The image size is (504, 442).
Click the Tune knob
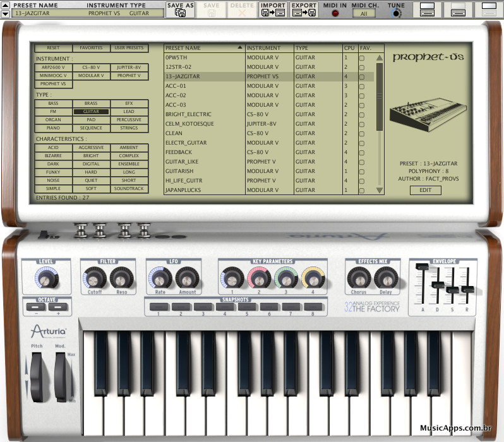397,13
